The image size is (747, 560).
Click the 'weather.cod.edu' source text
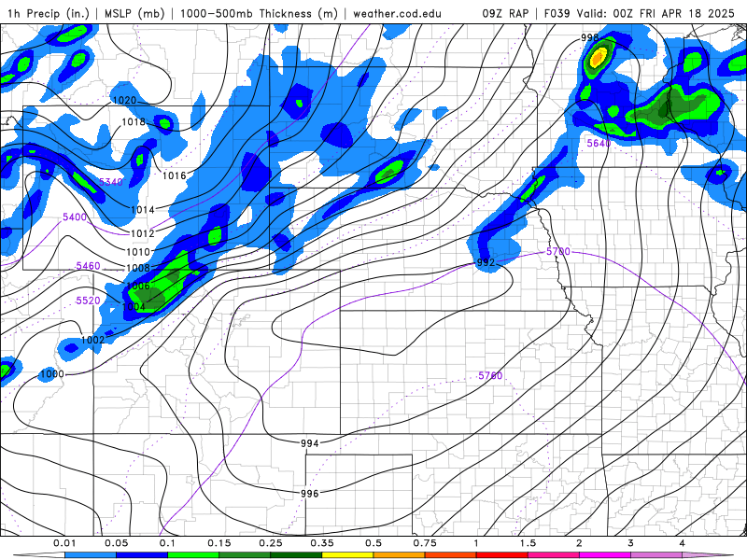point(397,13)
